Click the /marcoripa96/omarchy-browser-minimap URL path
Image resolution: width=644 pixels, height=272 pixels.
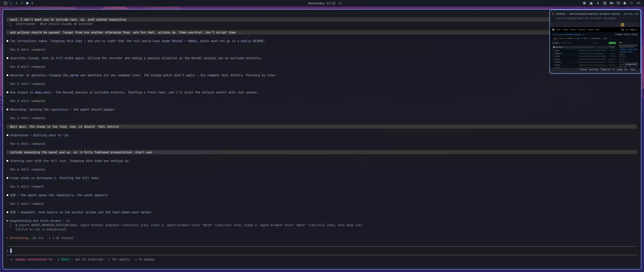pyautogui.click(x=586, y=18)
